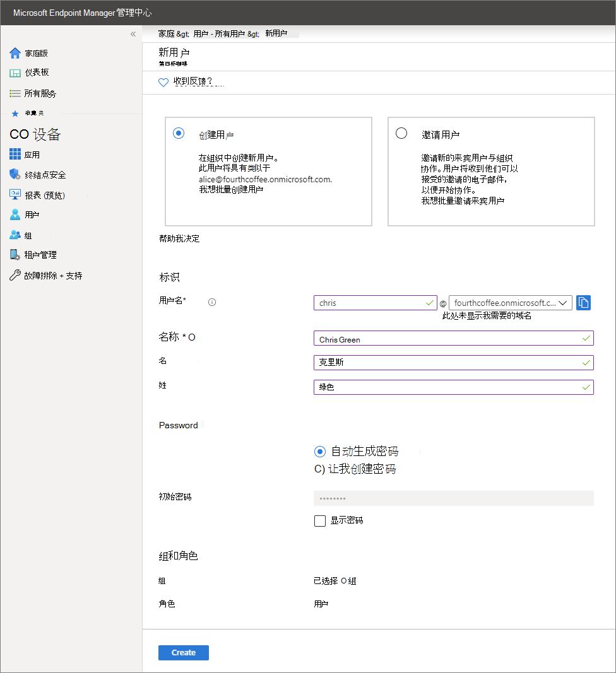This screenshot has width=616, height=673.
Task: Open Users (用户) person icon in sidebar
Action: coord(15,214)
